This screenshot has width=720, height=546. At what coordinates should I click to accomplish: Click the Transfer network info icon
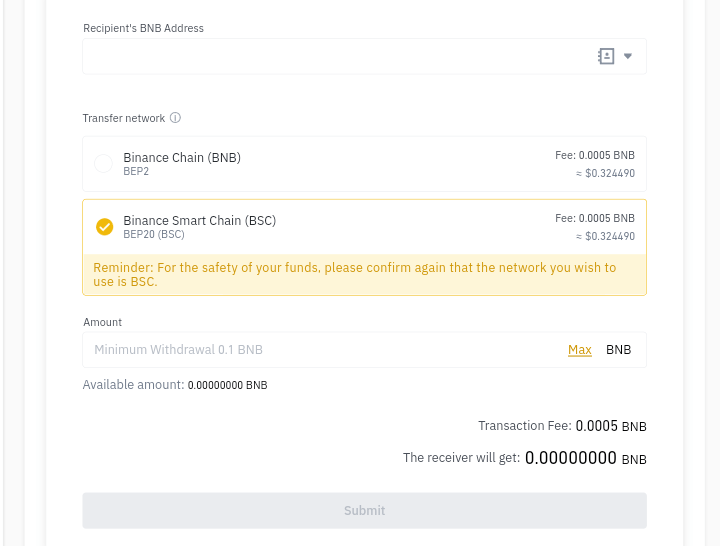[175, 118]
